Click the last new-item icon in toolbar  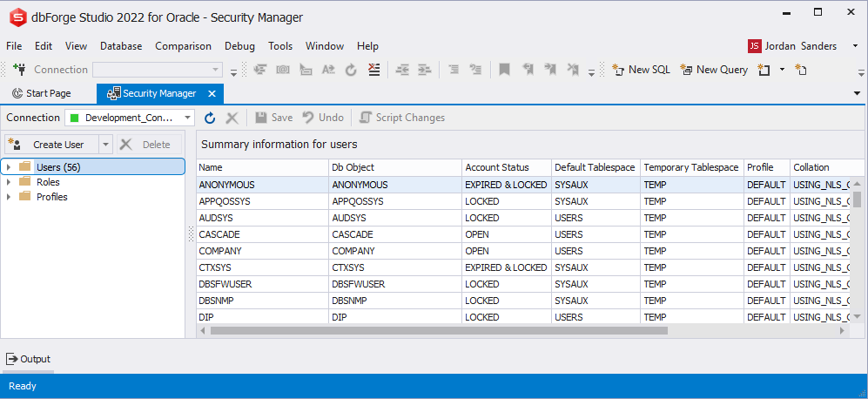[x=801, y=70]
